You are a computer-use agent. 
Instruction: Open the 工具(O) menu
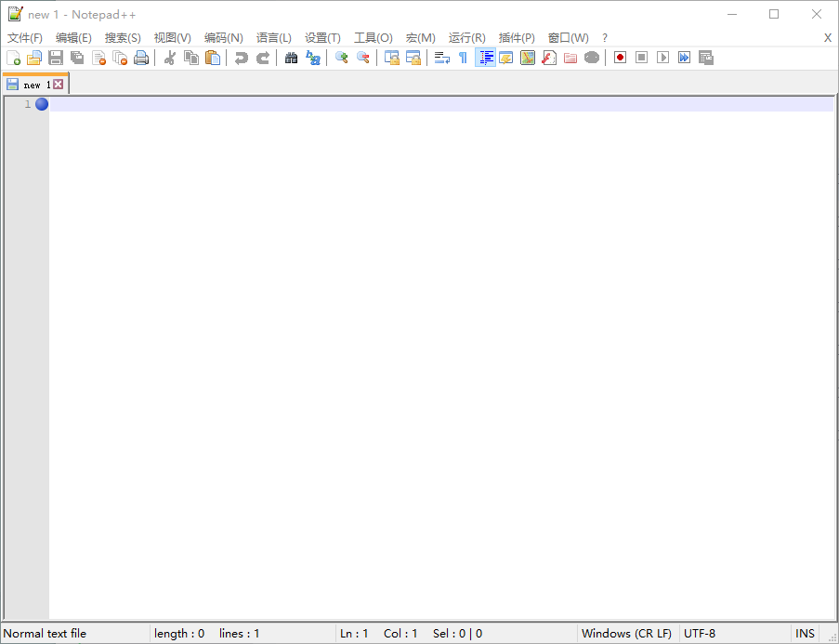(374, 38)
